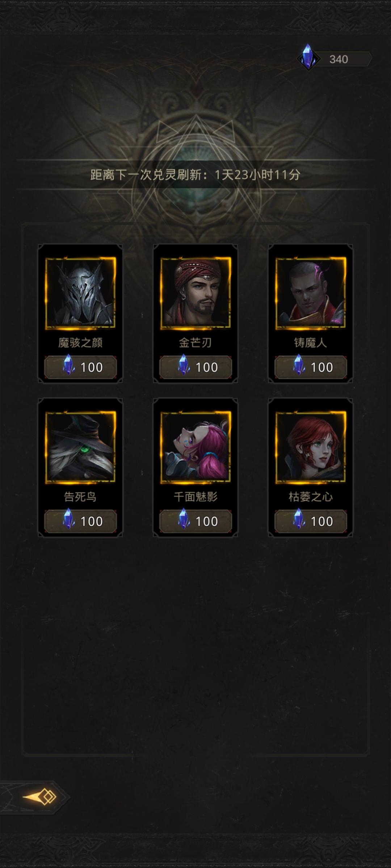Click the golden back arrow icon
391x868 pixels.
(x=40, y=797)
